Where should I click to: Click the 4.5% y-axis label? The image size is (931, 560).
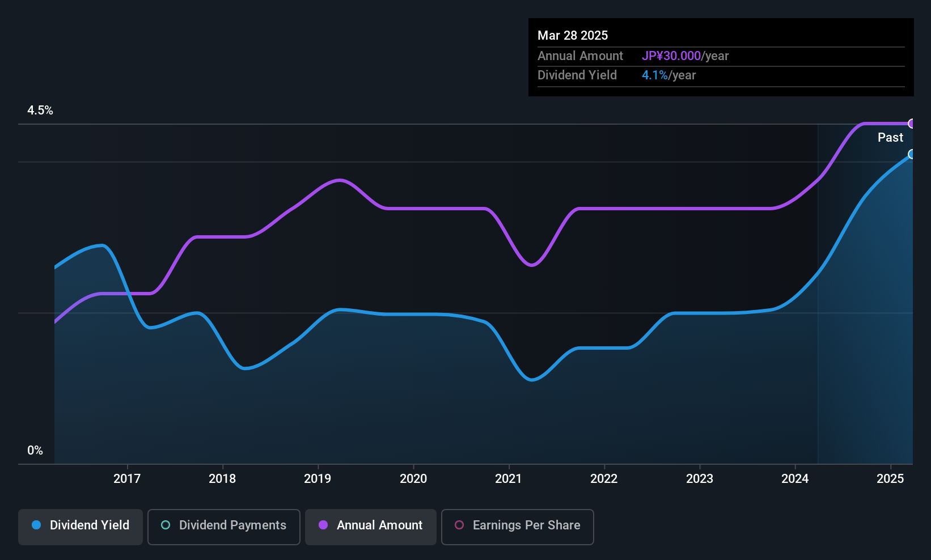40,111
